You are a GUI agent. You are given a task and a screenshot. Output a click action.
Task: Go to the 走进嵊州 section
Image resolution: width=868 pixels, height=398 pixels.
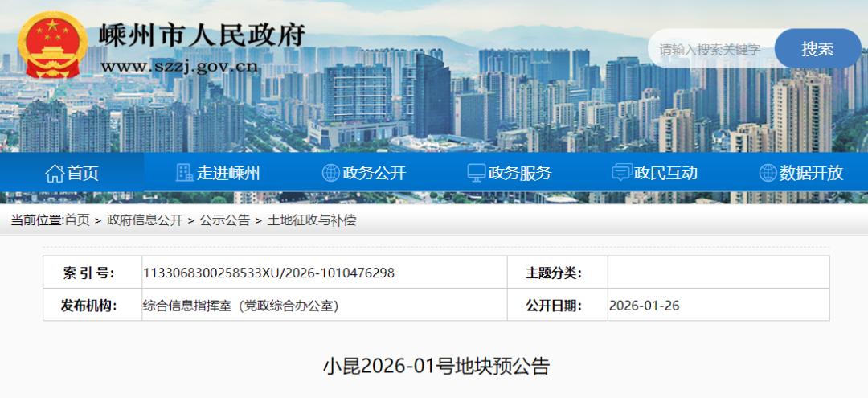228,173
